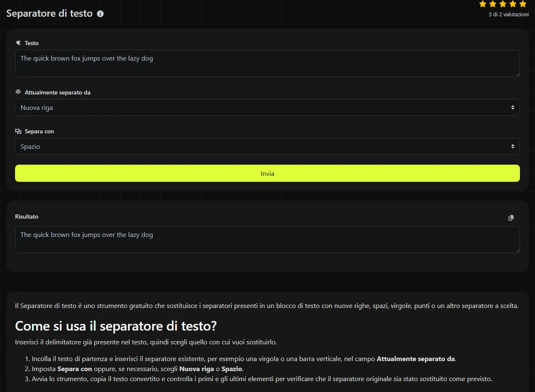
Task: Click the icon beside the Separa con label
Action: 18,131
